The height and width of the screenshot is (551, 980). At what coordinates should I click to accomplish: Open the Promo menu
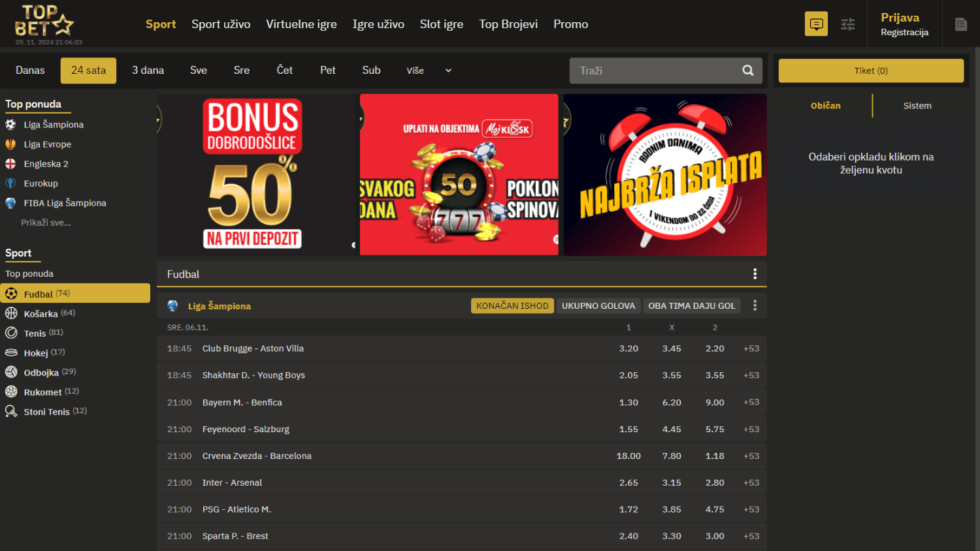[571, 24]
